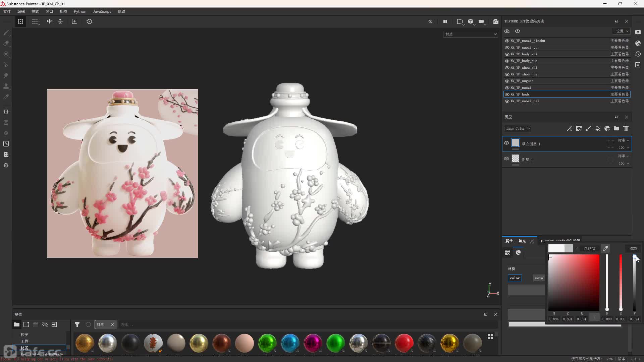Click the pause rendering icon
This screenshot has height=362, width=644.
tap(445, 21)
